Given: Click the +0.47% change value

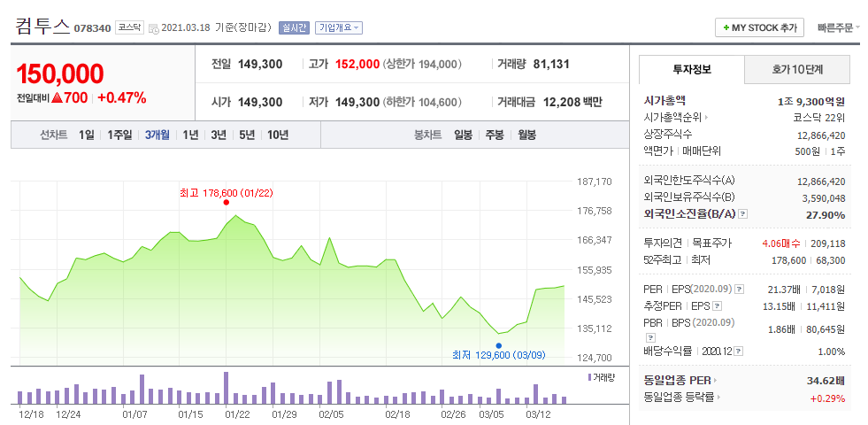Looking at the screenshot, I should coord(122,98).
